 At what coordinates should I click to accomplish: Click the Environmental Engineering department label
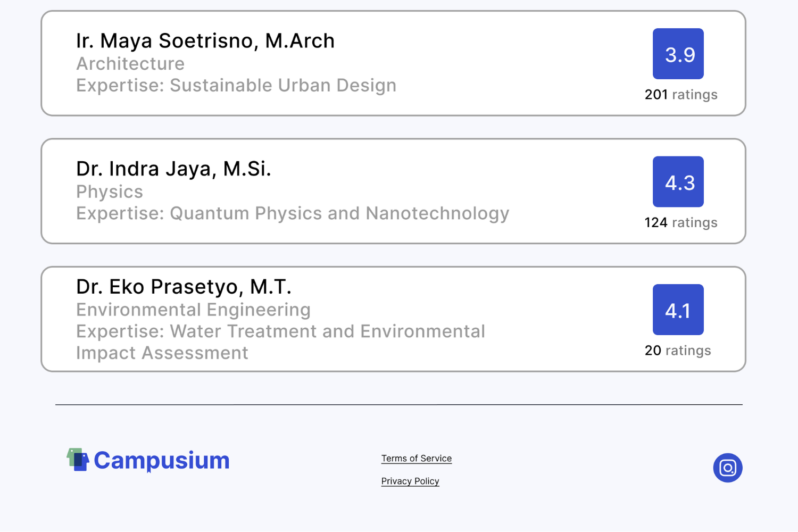coord(193,310)
